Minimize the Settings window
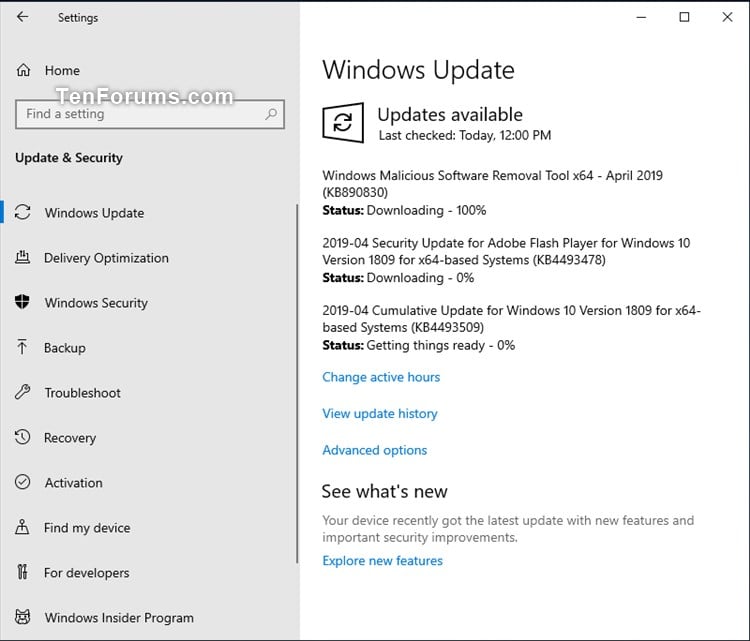750x641 pixels. click(x=641, y=17)
